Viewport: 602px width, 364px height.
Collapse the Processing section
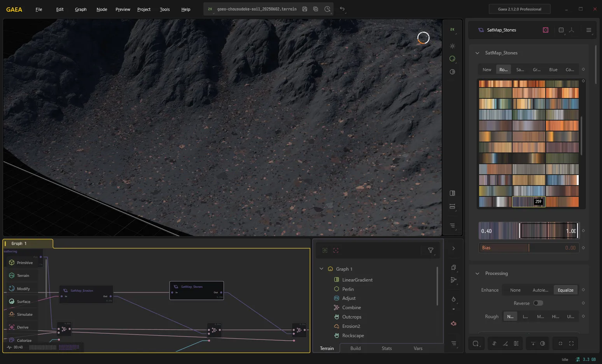pyautogui.click(x=477, y=273)
